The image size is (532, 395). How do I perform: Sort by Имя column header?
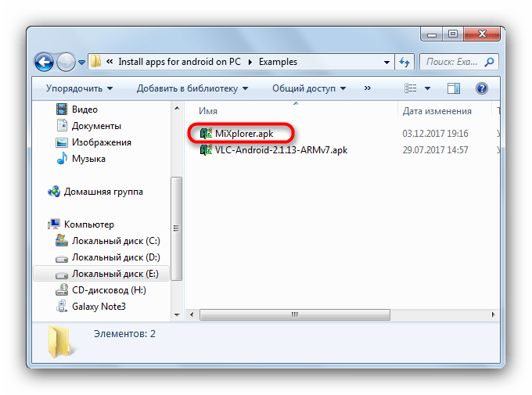pos(208,111)
